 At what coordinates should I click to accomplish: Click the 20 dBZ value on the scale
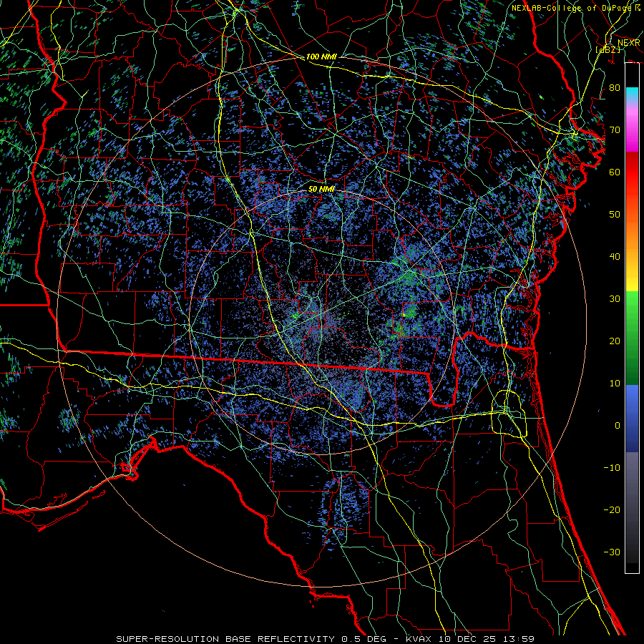click(x=615, y=341)
